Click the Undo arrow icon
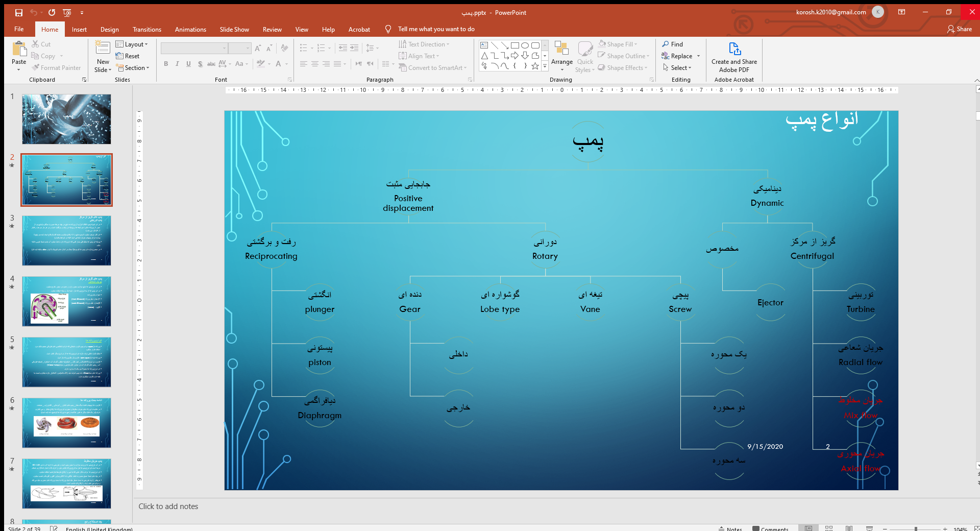This screenshot has height=531, width=980. (34, 12)
